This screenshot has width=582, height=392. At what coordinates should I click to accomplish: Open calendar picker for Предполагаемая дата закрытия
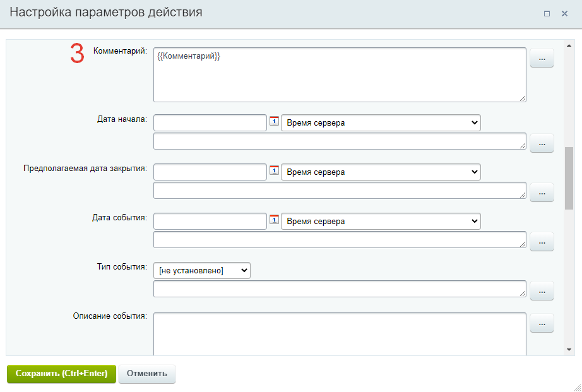(x=274, y=170)
